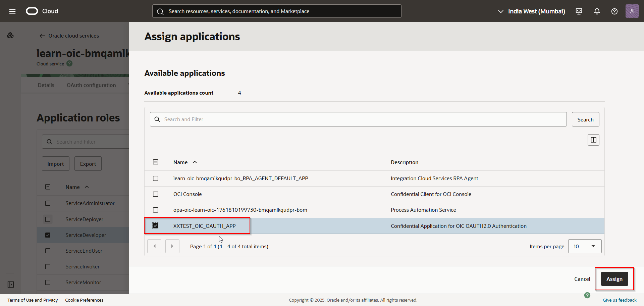Viewport: 644px width, 306px height.
Task: Open the Cloud Shell developer tools icon
Action: tap(579, 11)
